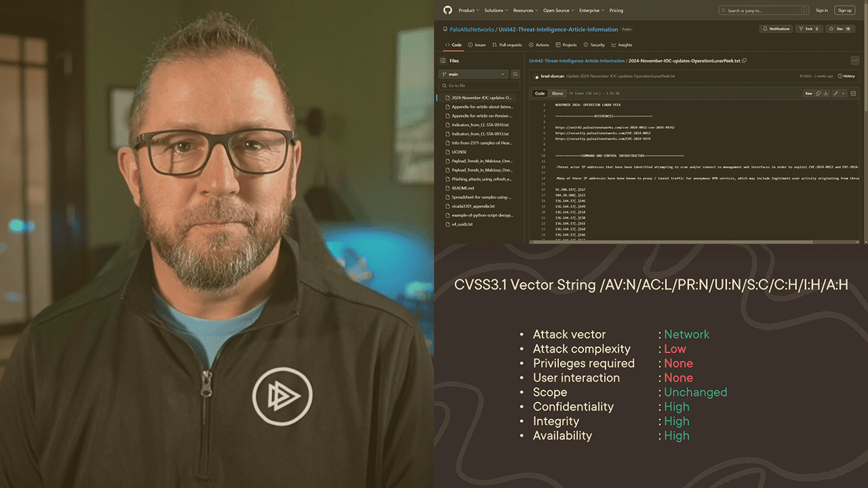Open the repository History icon

click(844, 76)
